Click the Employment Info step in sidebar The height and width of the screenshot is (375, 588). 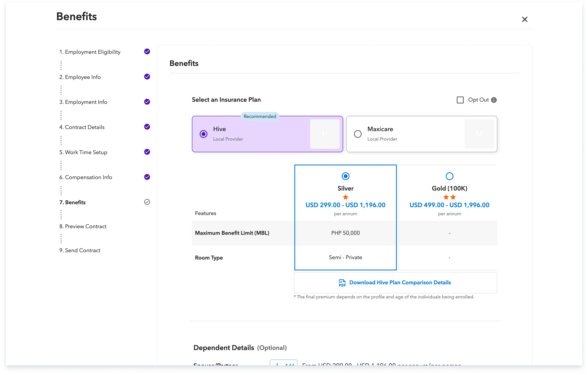coord(83,102)
